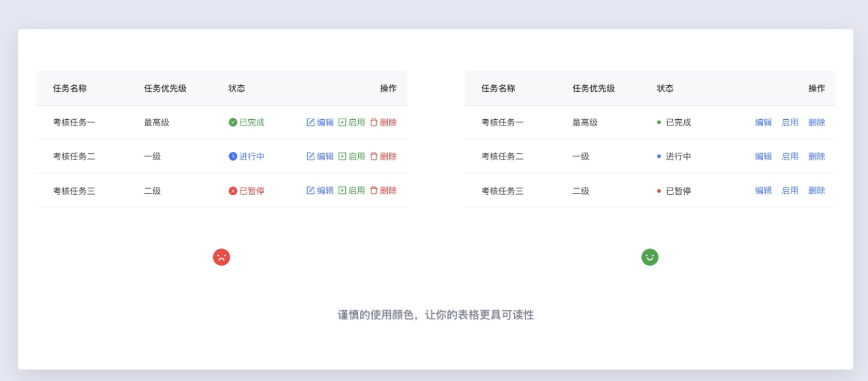Click 启用 link for 考核任务二 in right table
The height and width of the screenshot is (381, 868).
tap(790, 156)
